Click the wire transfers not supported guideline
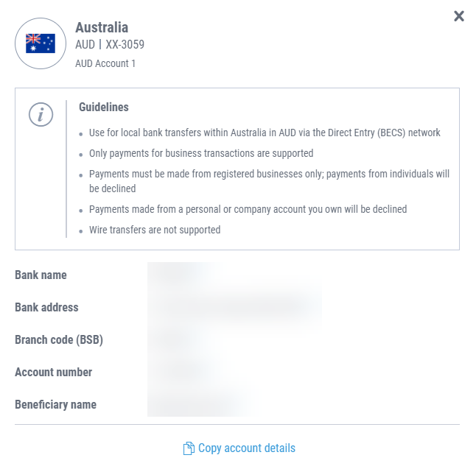This screenshot has width=476, height=469. point(155,230)
